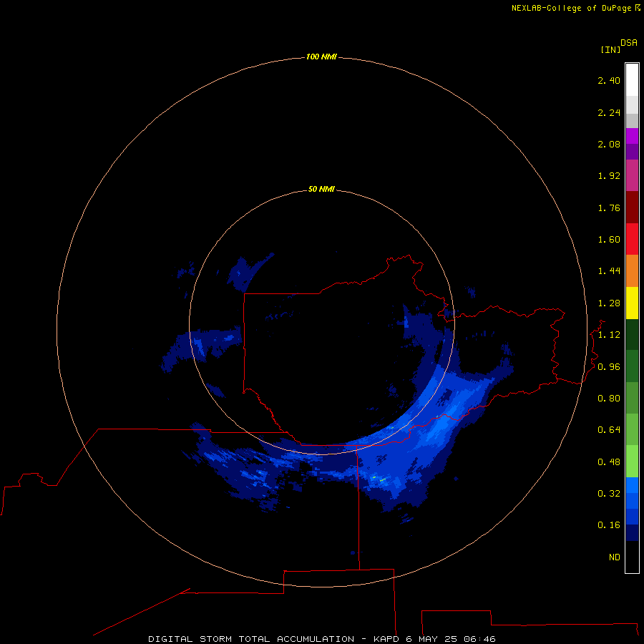Click the 2.24 legend value
This screenshot has height=644, width=644.
(x=609, y=112)
